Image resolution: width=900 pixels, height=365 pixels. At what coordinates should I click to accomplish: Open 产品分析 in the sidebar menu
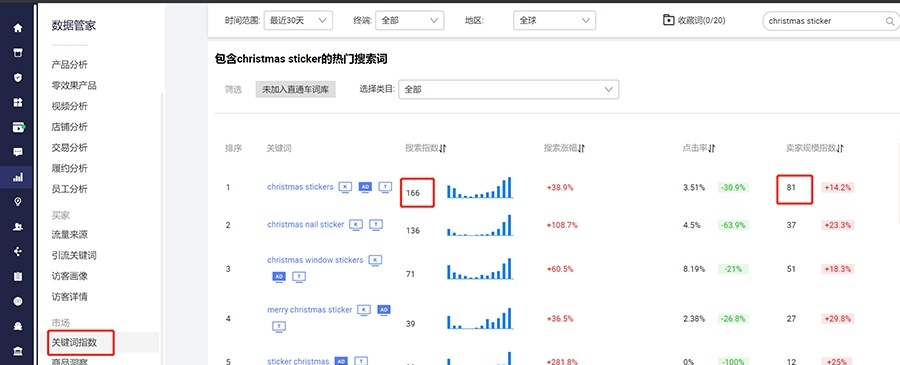point(69,65)
